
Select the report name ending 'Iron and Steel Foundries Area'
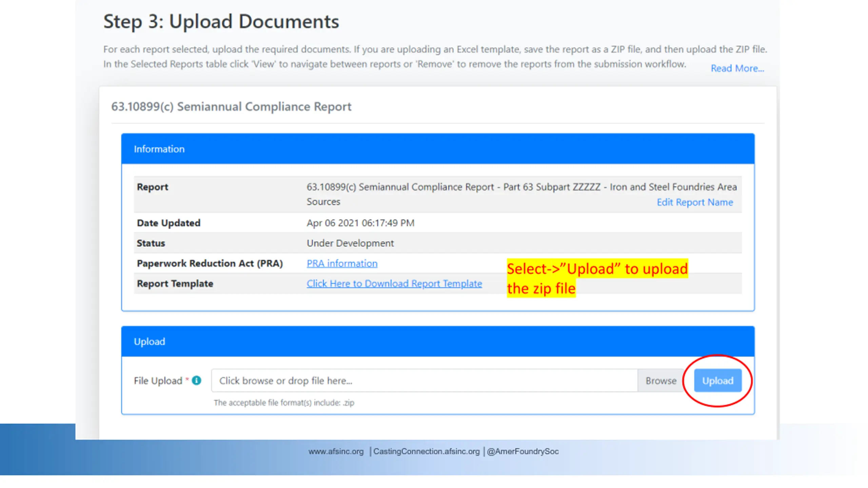click(x=521, y=194)
